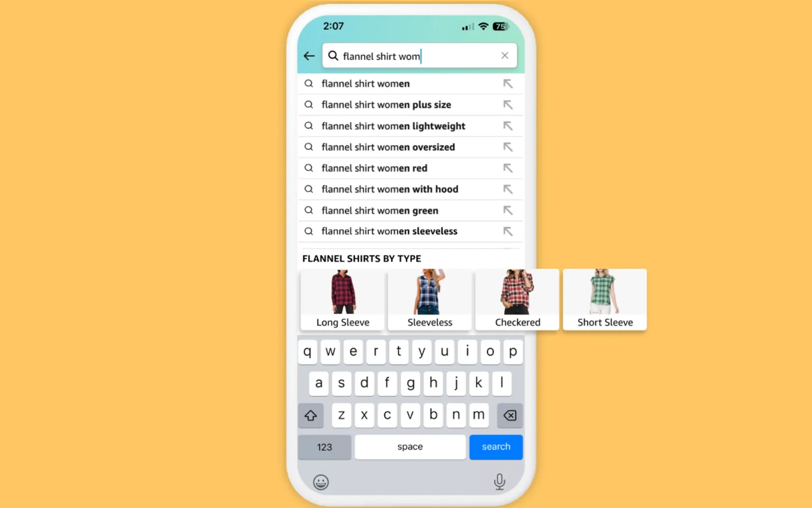812x508 pixels.
Task: Tap the search suggestion arrow for flannel shirt women
Action: click(x=507, y=83)
